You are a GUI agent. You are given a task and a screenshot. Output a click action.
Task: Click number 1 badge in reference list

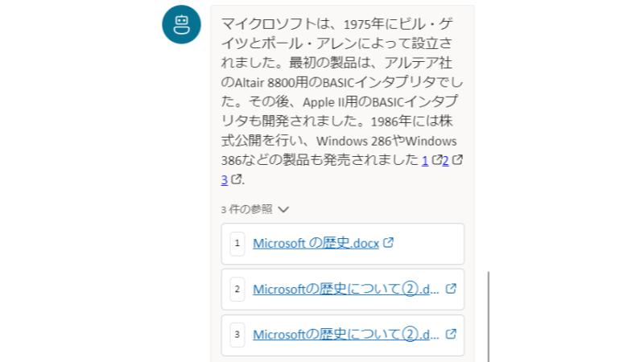tap(237, 242)
